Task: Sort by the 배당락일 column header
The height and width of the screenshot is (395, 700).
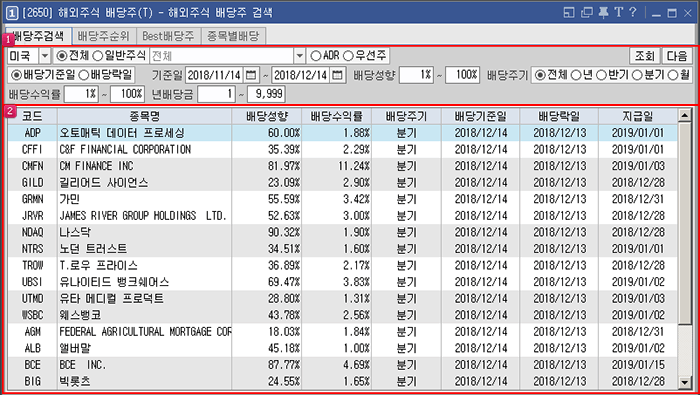Action: (x=559, y=116)
